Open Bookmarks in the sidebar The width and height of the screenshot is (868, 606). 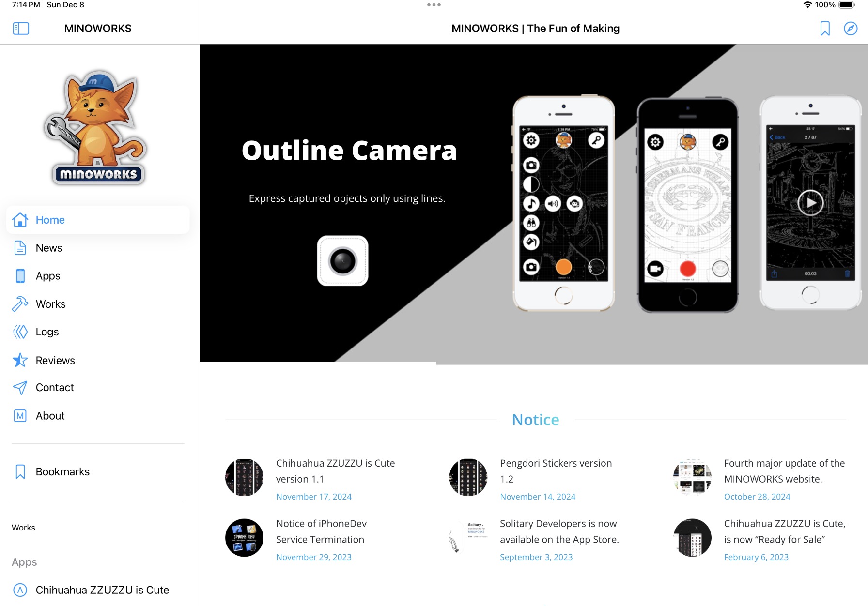98,471
